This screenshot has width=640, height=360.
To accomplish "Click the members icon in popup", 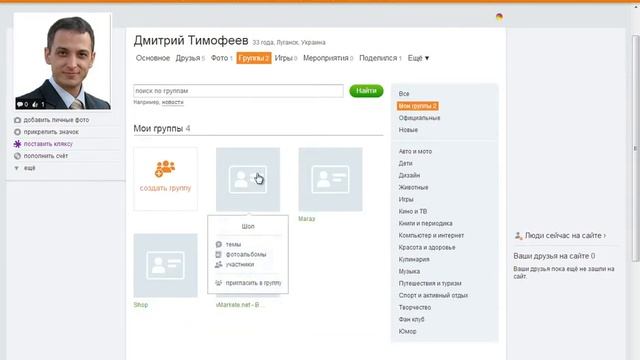I will tap(219, 264).
